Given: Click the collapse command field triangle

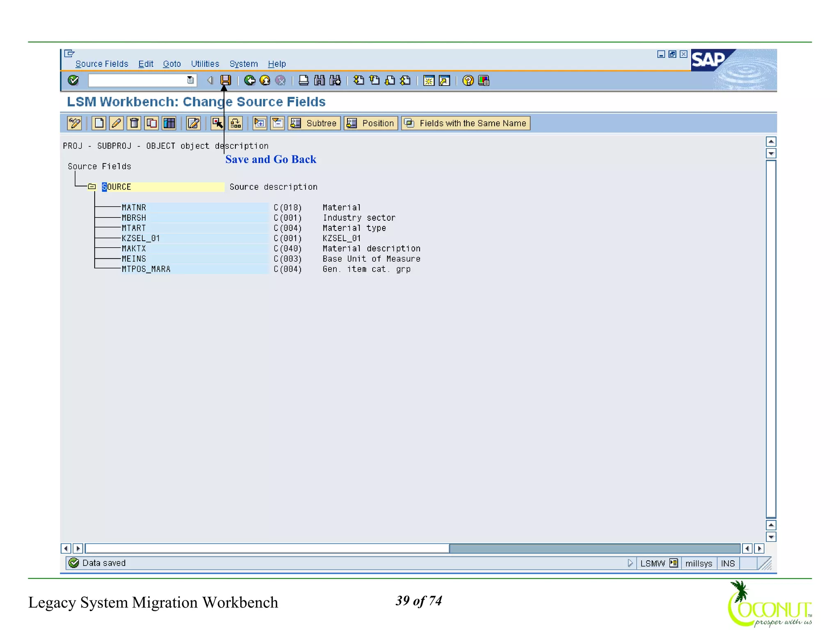Looking at the screenshot, I should pyautogui.click(x=210, y=80).
